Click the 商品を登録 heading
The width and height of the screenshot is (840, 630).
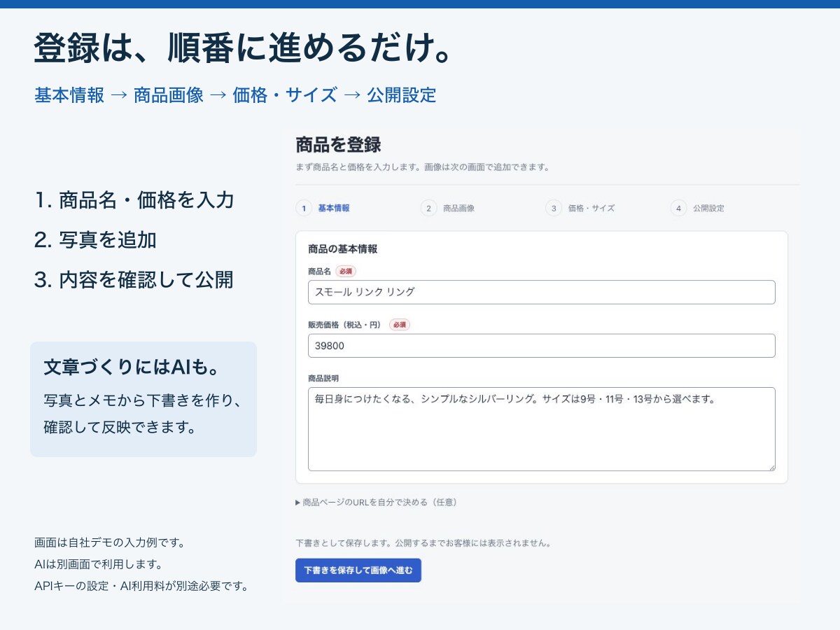click(338, 145)
